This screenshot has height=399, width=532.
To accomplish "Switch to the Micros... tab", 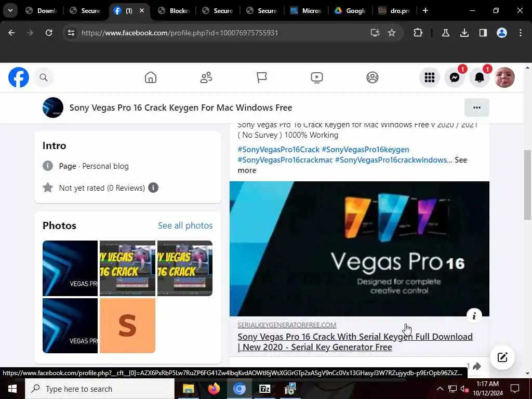I will tap(306, 11).
